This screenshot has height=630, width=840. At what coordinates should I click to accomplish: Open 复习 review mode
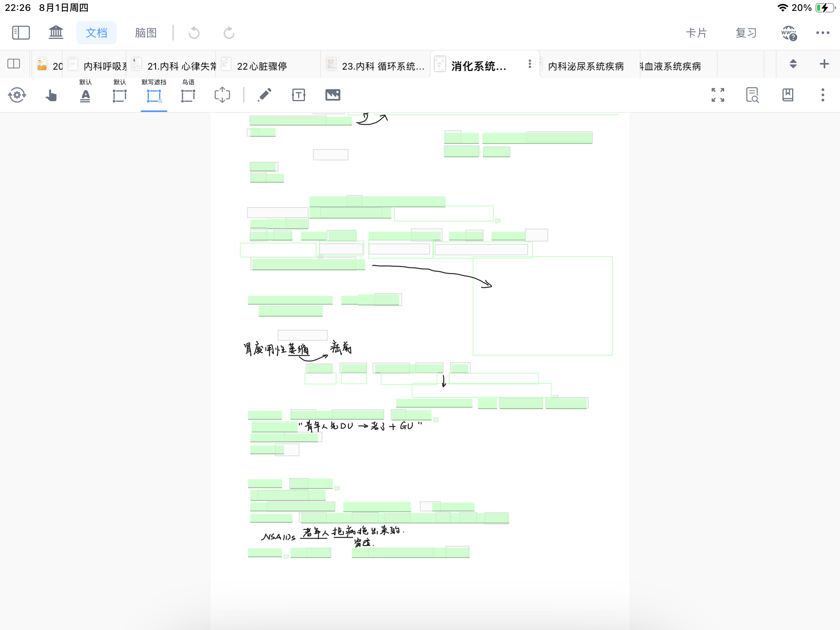746,33
